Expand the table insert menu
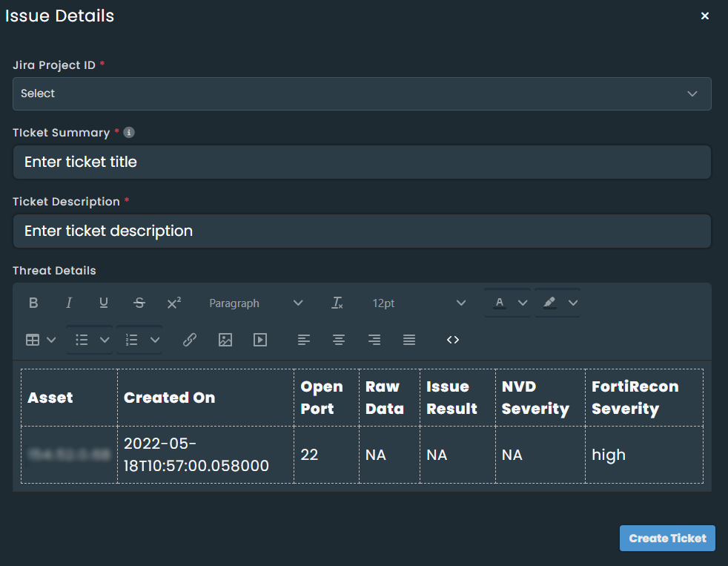 pyautogui.click(x=41, y=340)
